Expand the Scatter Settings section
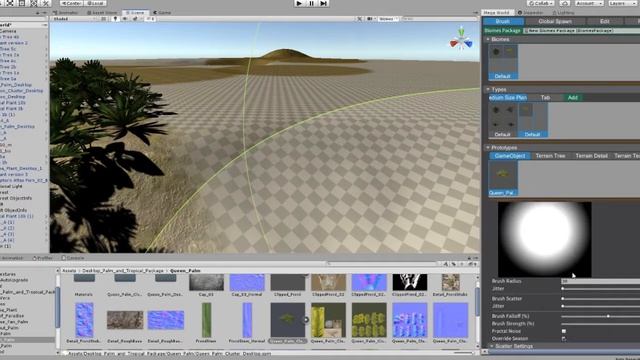 pyautogui.click(x=491, y=346)
